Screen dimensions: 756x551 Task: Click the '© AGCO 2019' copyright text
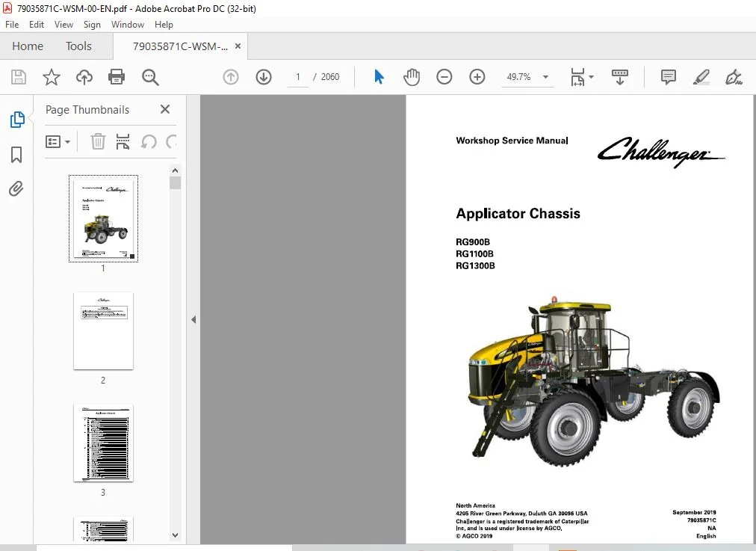pyautogui.click(x=474, y=536)
